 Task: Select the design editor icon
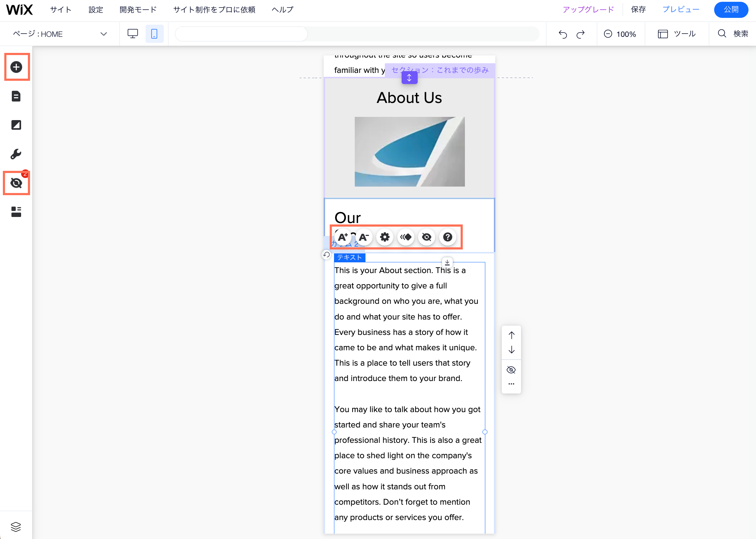pyautogui.click(x=16, y=125)
